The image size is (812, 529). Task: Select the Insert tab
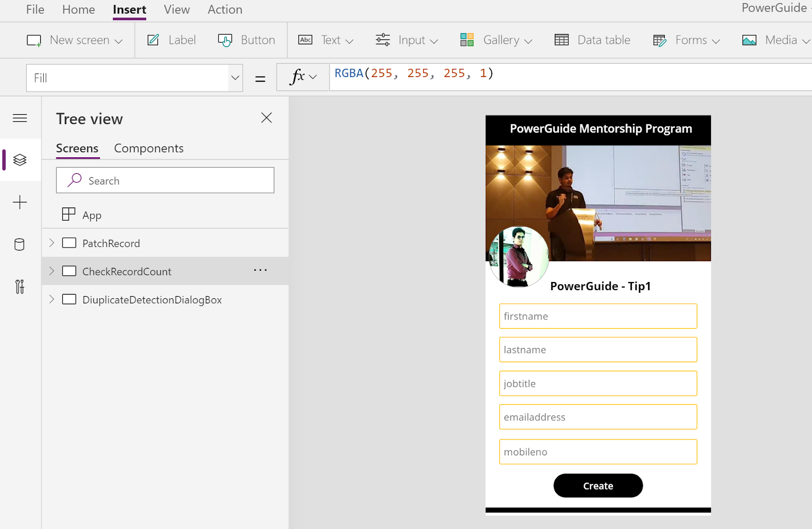129,10
